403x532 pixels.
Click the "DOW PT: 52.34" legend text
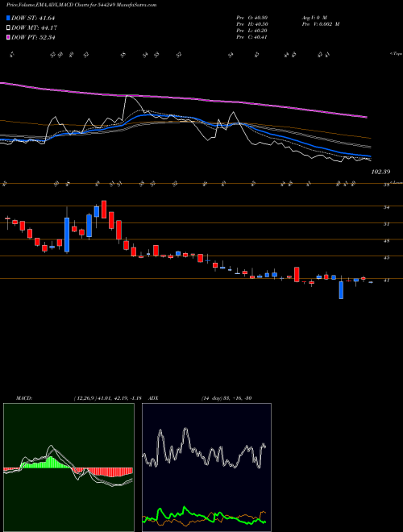coord(33,37)
